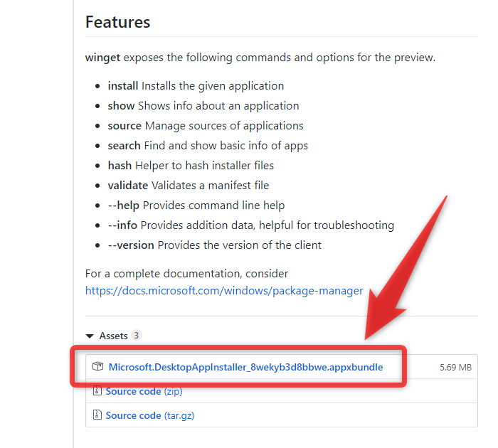The height and width of the screenshot is (448, 498).
Task: Click the --help option list item
Action: point(196,206)
